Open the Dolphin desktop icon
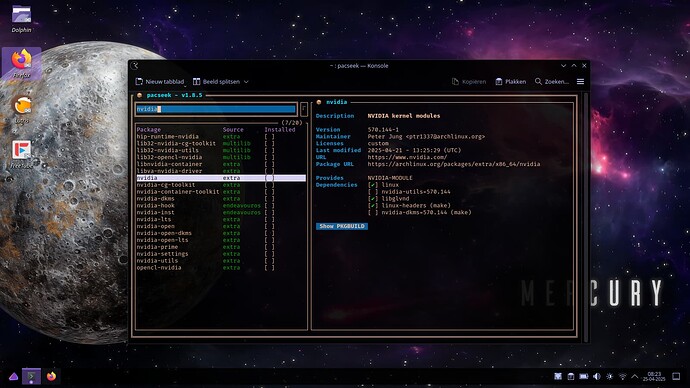The image size is (690, 388). tap(21, 19)
